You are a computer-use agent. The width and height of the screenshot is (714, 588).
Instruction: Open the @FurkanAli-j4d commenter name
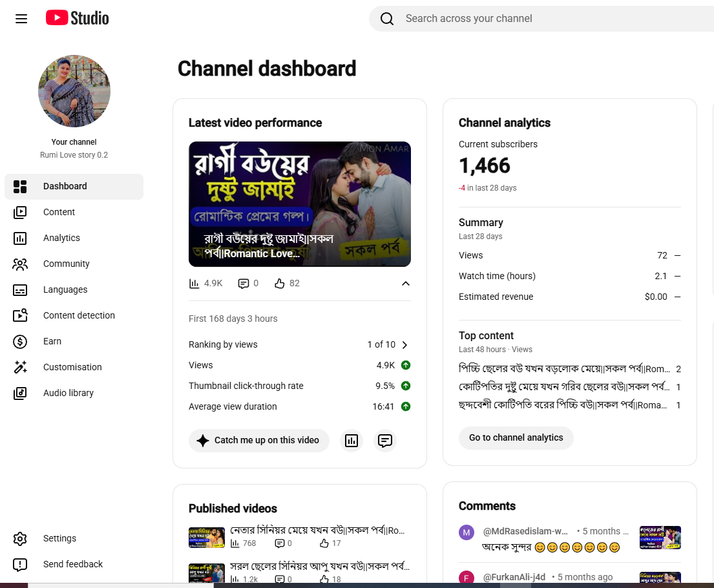(514, 578)
